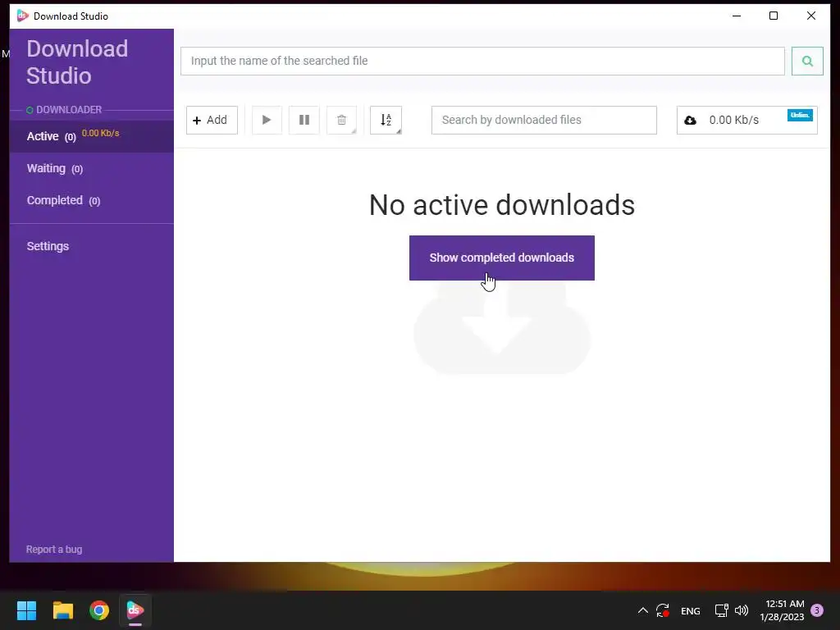Add a new download

pyautogui.click(x=212, y=120)
